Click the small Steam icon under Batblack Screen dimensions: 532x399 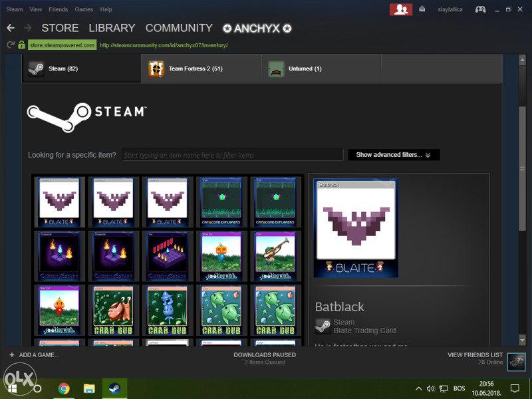point(323,326)
